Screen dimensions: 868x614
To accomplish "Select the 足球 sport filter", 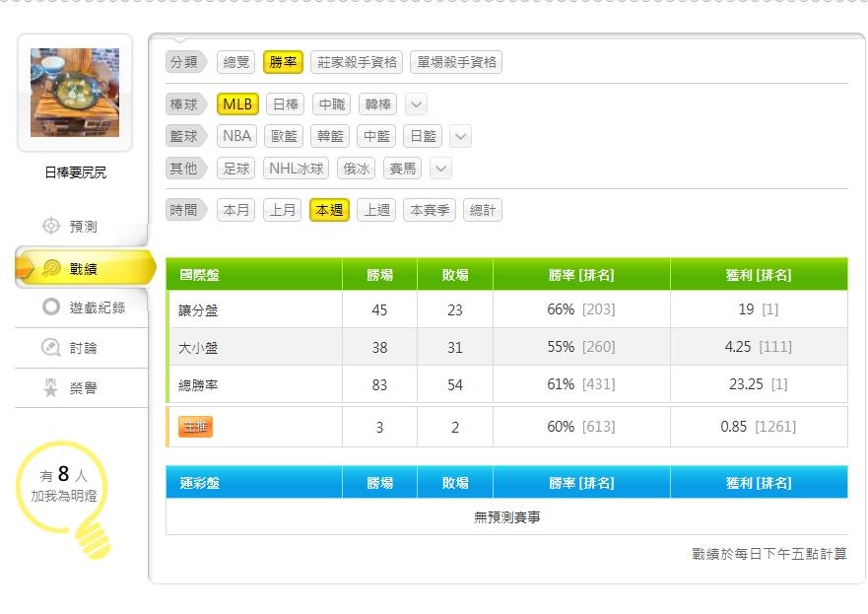I will point(236,169).
